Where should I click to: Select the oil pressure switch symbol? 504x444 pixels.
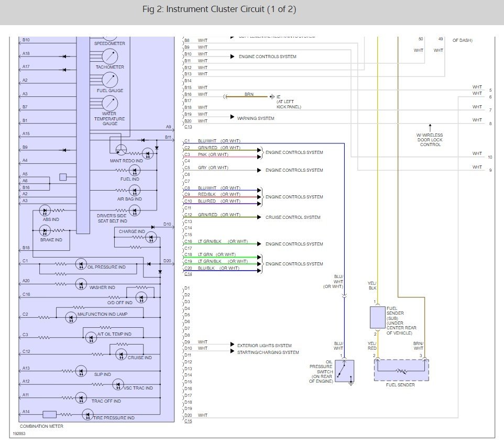[x=344, y=371]
